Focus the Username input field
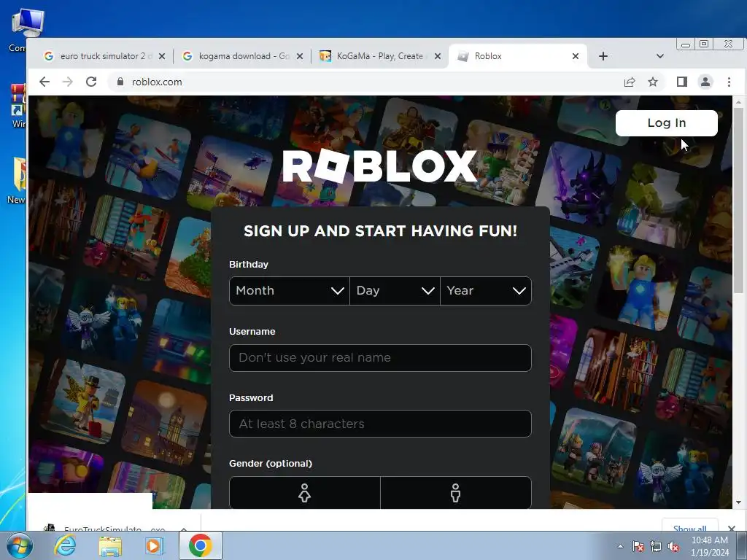 (x=380, y=357)
